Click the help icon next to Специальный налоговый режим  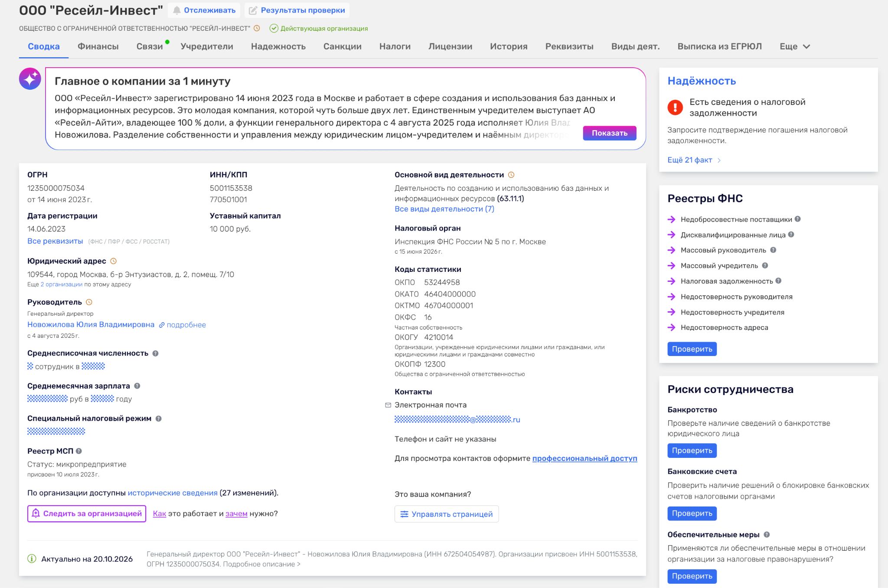pyautogui.click(x=159, y=418)
